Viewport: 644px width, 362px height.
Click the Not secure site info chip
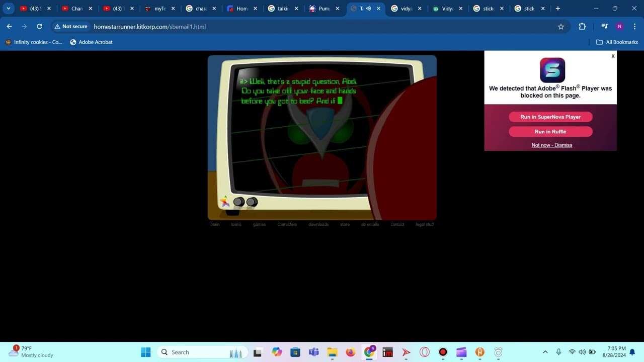70,27
